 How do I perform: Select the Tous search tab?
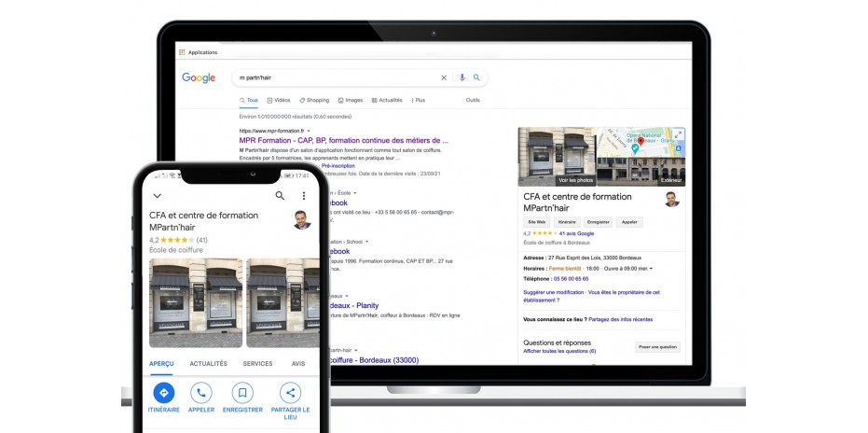click(x=249, y=101)
